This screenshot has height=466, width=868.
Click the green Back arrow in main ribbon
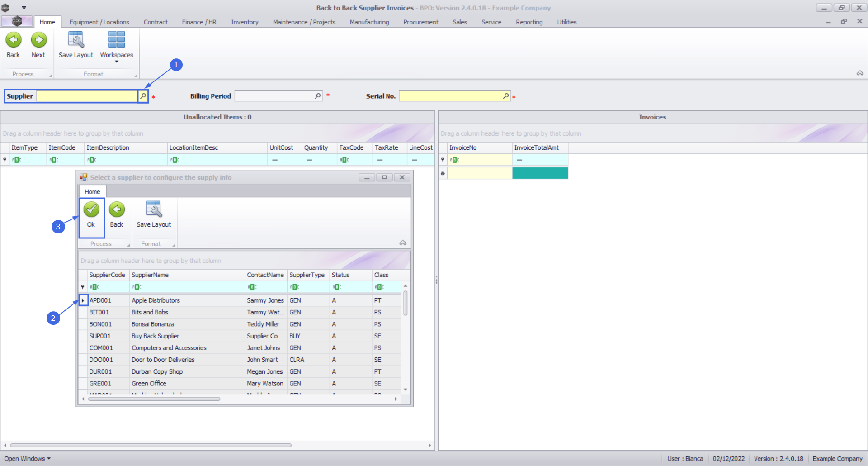14,40
